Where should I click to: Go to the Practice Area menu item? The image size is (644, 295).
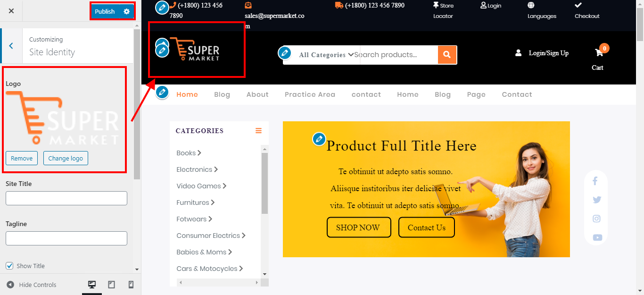pos(310,94)
